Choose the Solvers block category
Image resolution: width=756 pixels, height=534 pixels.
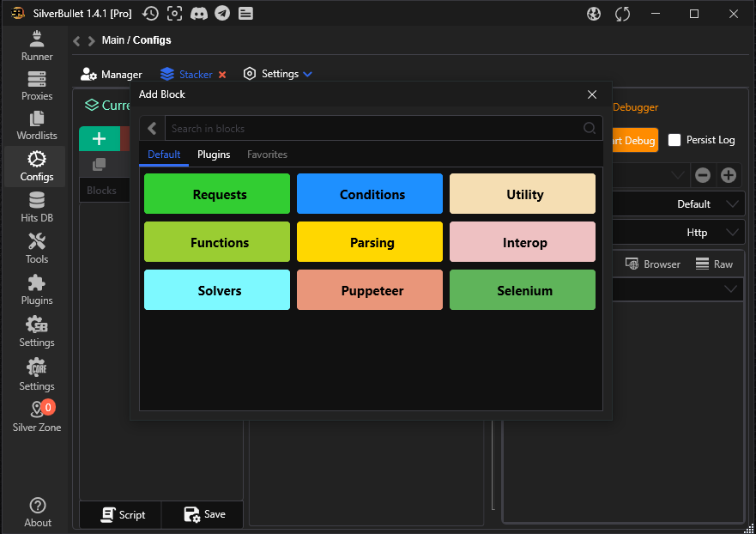click(217, 290)
